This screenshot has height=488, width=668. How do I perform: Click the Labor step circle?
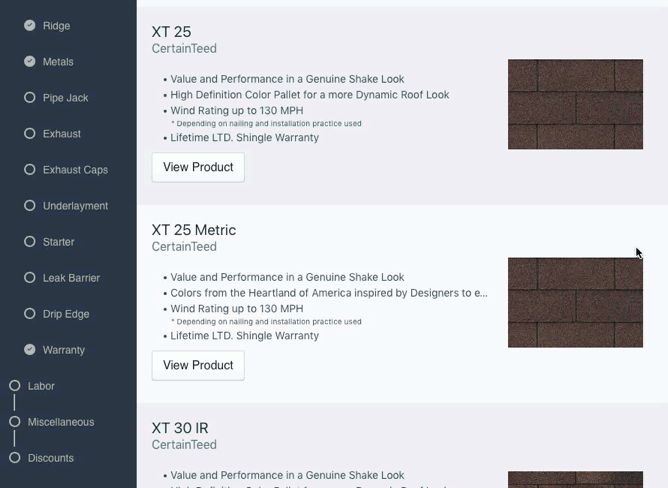point(14,386)
